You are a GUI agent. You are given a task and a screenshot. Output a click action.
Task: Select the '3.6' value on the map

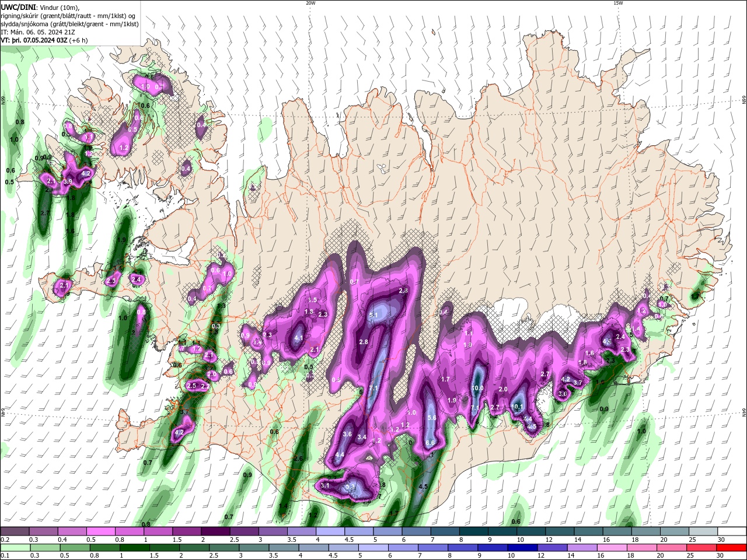click(x=347, y=434)
